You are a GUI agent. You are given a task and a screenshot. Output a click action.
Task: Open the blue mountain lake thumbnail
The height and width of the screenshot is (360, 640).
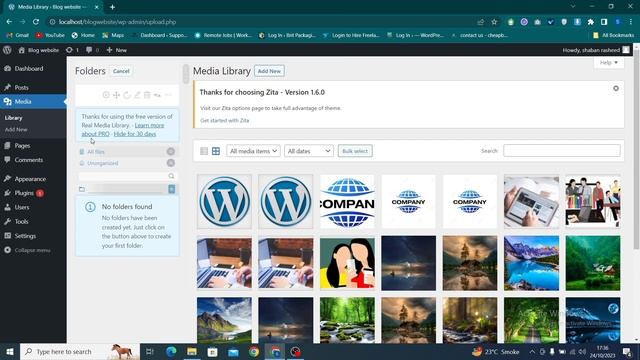[531, 263]
